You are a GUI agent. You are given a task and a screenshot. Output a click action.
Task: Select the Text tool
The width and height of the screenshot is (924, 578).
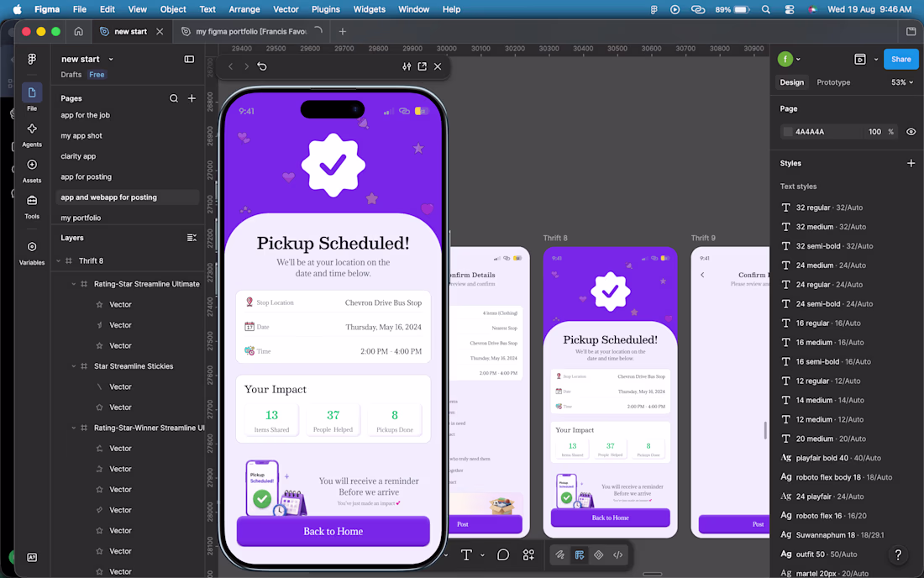pos(466,555)
